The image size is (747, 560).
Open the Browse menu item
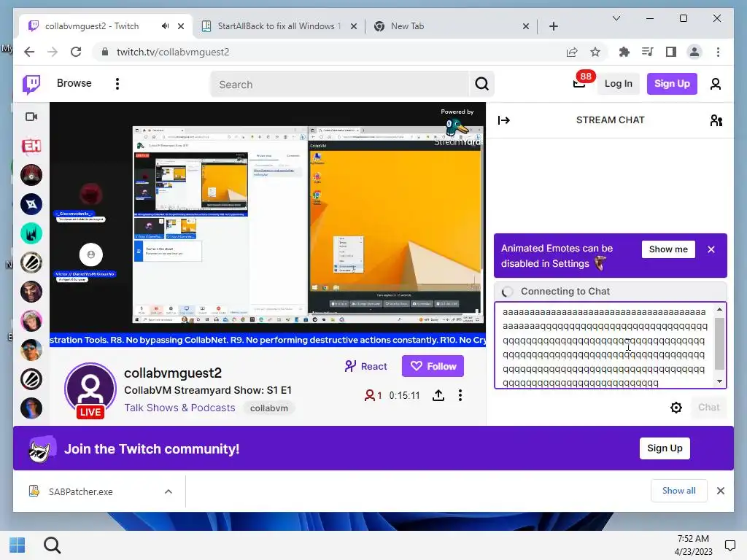coord(74,83)
